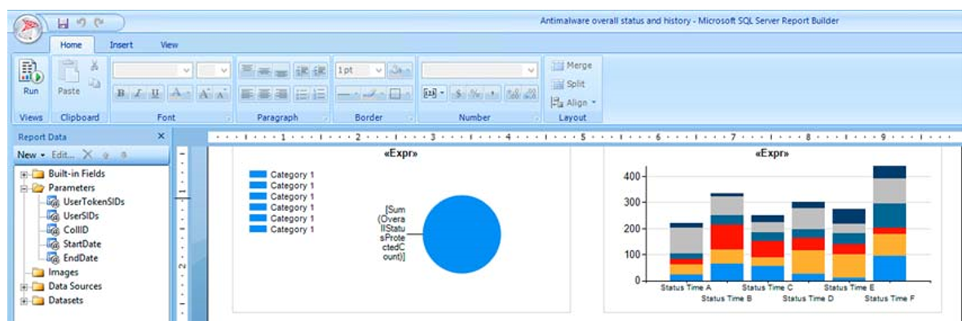
Task: Click the Undo arrow in title bar
Action: pyautogui.click(x=82, y=22)
